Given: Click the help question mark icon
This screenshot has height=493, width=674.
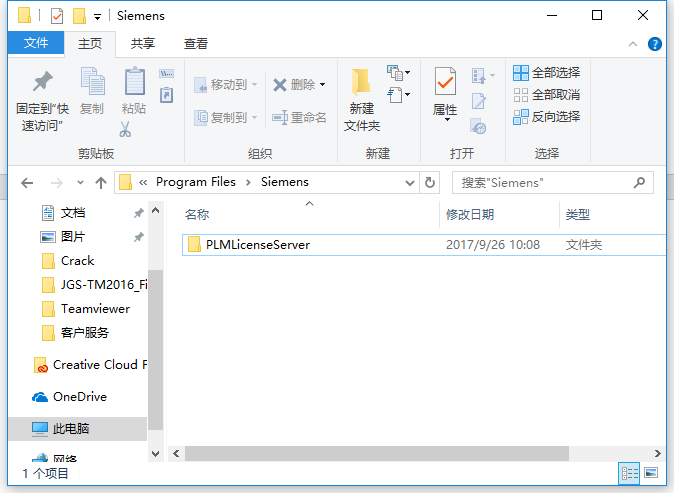Looking at the screenshot, I should (x=654, y=44).
